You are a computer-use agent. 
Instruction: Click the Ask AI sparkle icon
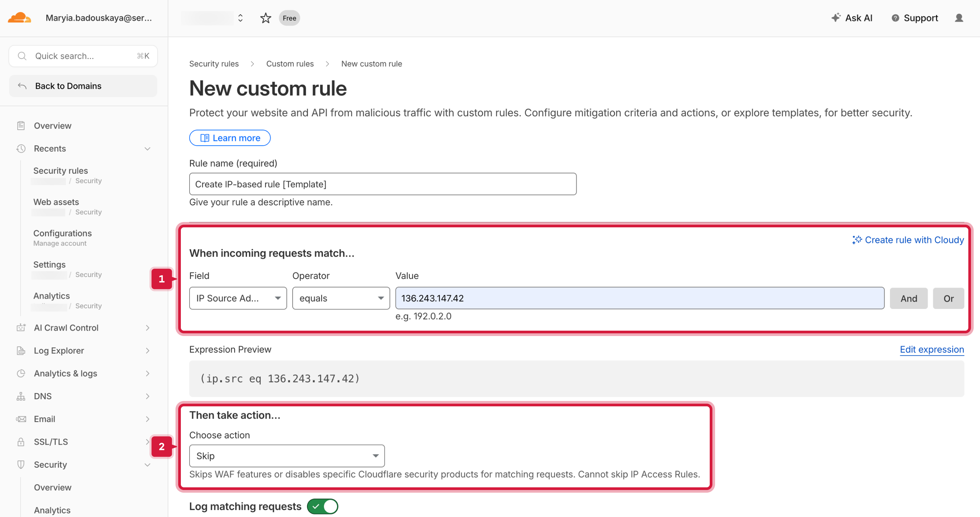(x=836, y=17)
